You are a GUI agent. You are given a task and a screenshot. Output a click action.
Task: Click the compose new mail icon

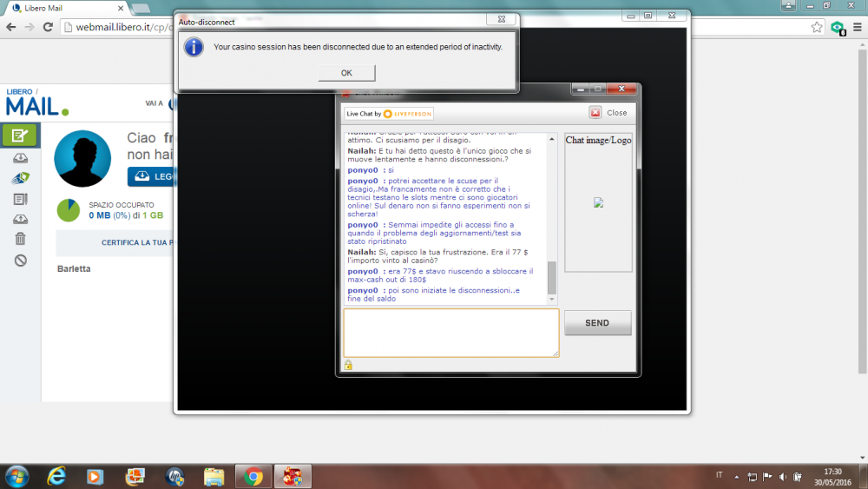tap(20, 135)
